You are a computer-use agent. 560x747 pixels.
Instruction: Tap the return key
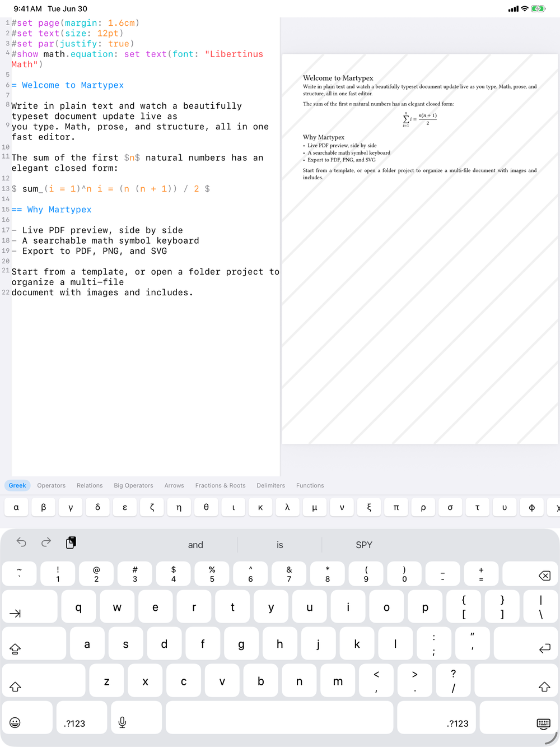(x=526, y=644)
